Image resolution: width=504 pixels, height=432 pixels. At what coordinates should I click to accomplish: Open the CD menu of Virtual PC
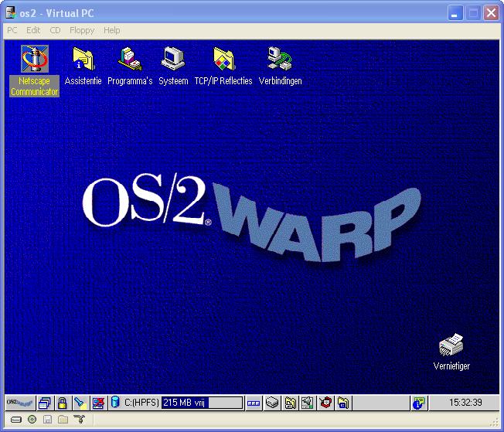point(55,30)
